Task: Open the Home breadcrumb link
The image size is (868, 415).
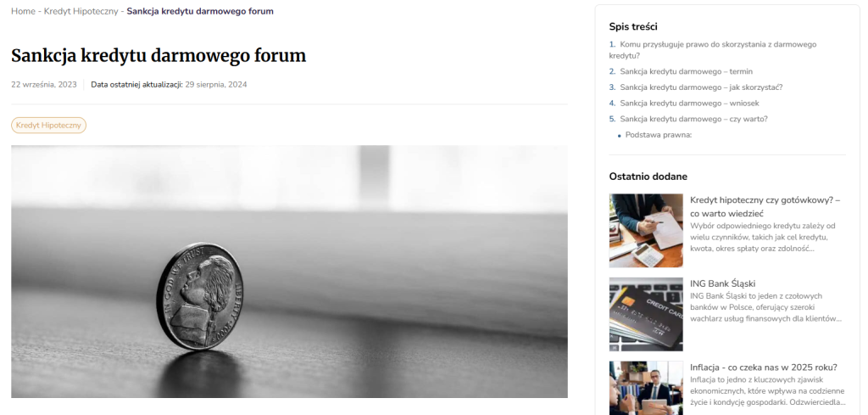Action: coord(23,11)
